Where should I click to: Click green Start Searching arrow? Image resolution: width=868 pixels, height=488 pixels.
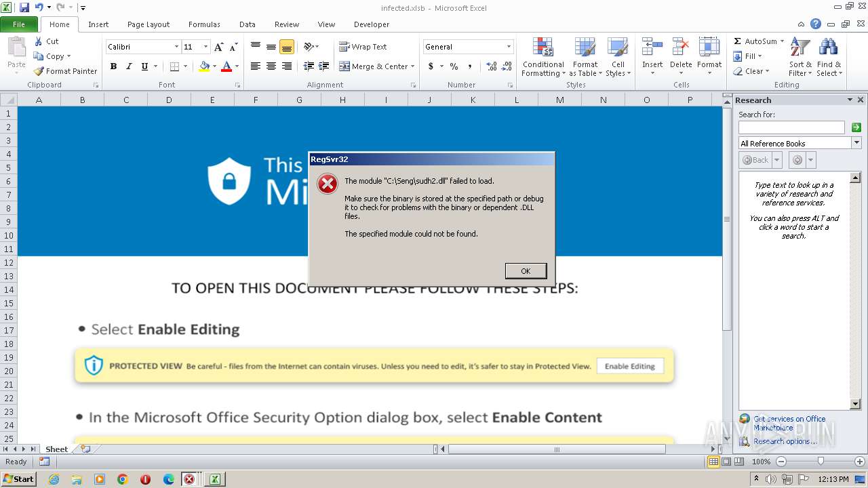[856, 127]
